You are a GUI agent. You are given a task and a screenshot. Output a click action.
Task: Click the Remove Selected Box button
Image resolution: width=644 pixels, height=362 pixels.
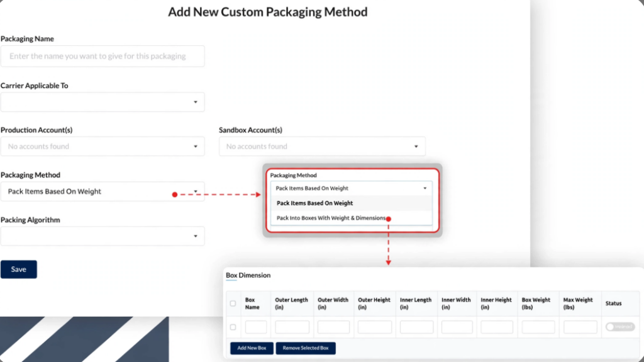point(306,348)
